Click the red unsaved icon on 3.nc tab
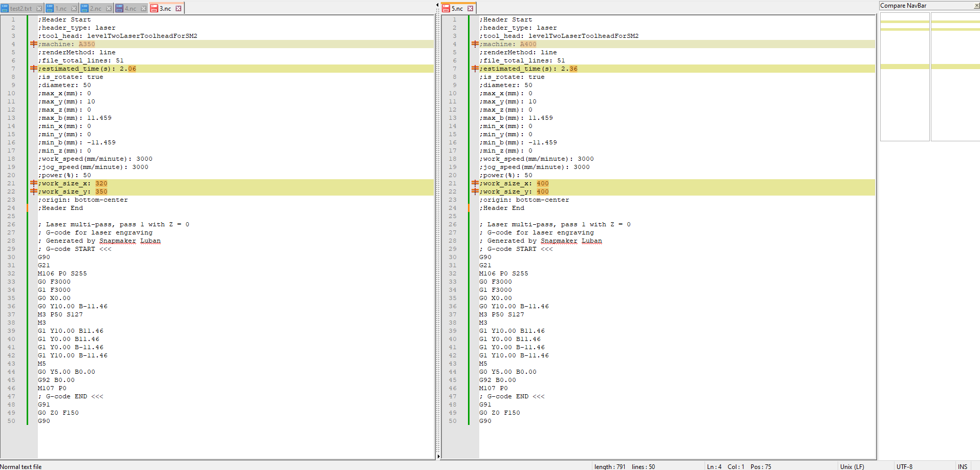980x470 pixels. (x=154, y=9)
